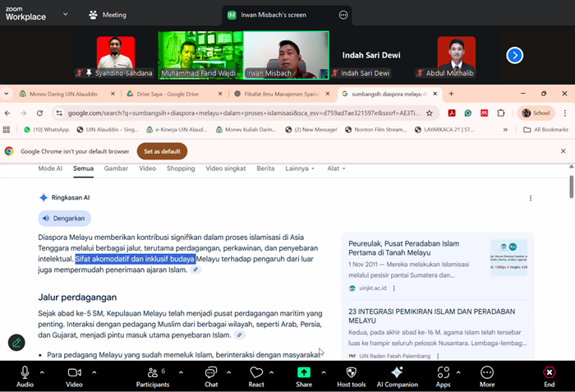The width and height of the screenshot is (575, 392).
Task: Click the page vertical scrollbar thumb
Action: tap(572, 187)
